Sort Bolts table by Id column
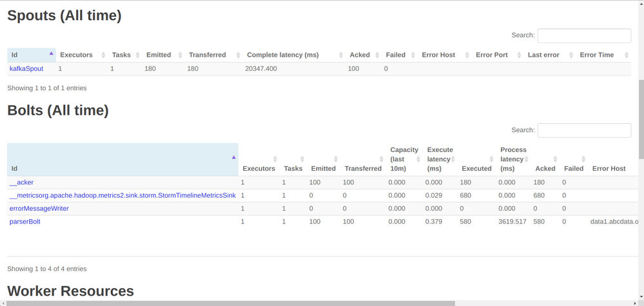This screenshot has width=644, height=306. click(122, 160)
